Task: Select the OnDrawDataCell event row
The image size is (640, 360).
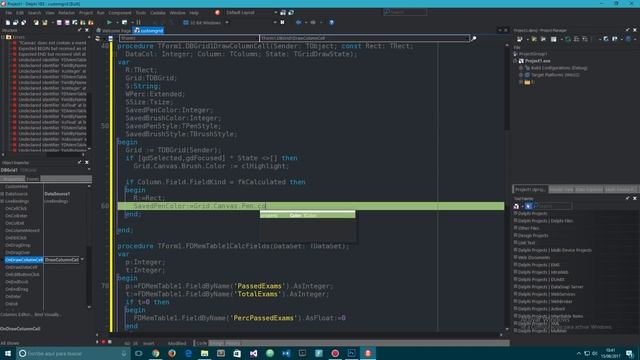Action: point(21,267)
